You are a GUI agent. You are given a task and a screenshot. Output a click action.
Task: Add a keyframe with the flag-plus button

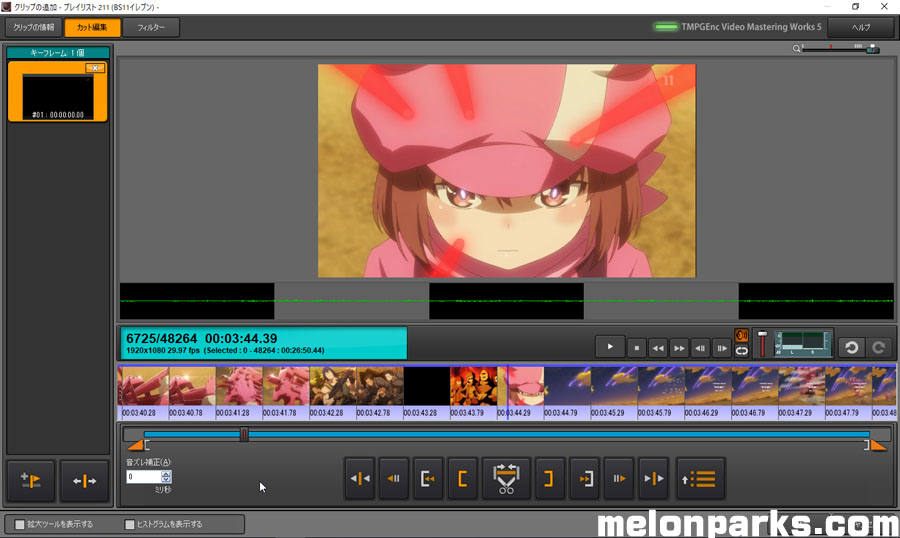point(30,481)
